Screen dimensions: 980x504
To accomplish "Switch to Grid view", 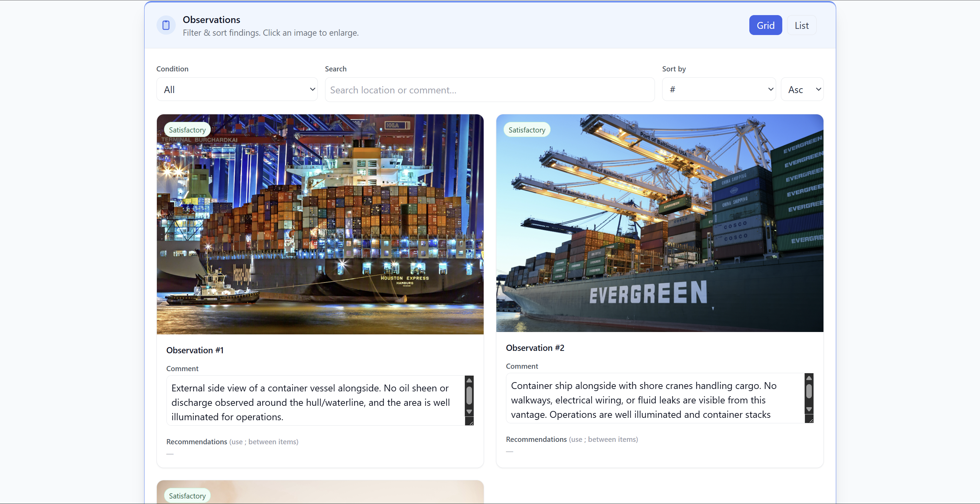I will [765, 25].
